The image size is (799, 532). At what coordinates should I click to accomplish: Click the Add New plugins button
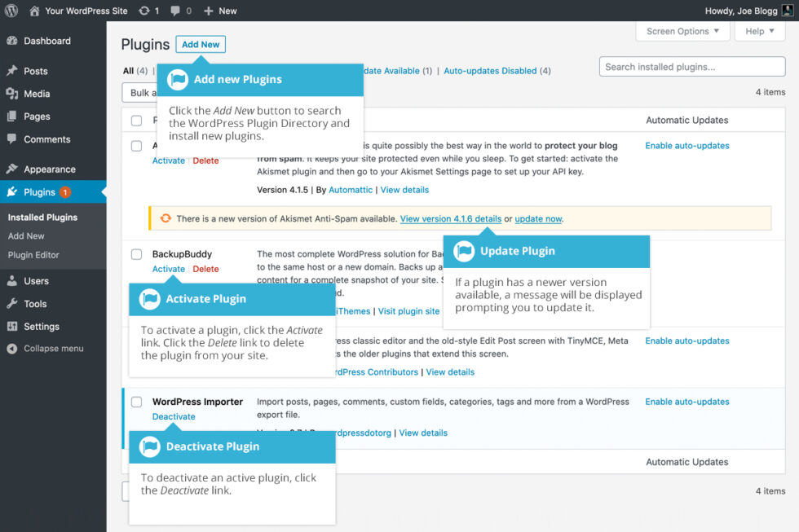201,44
